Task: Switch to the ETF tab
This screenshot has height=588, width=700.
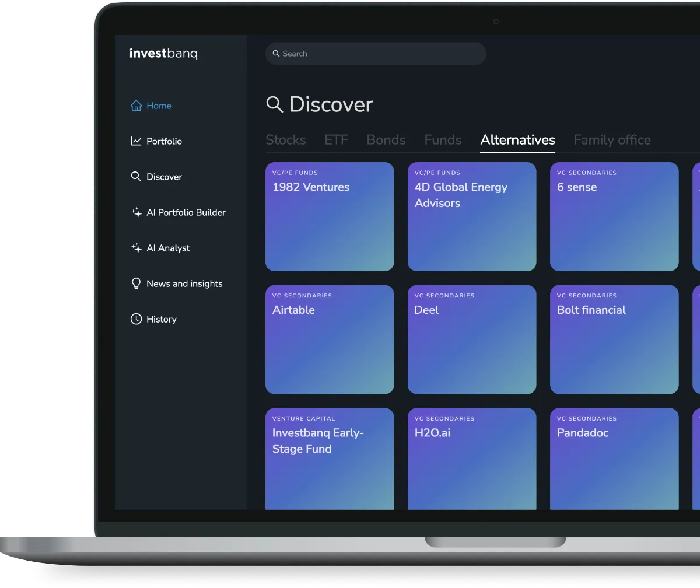Action: (x=336, y=140)
